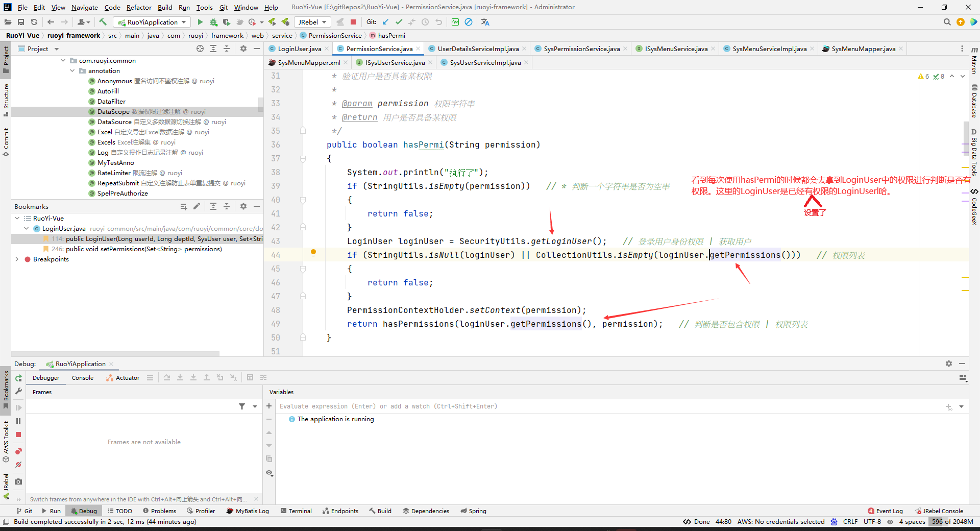Toggle Mute Breakpoints in Debug sidebar
980x531 pixels.
click(x=18, y=465)
